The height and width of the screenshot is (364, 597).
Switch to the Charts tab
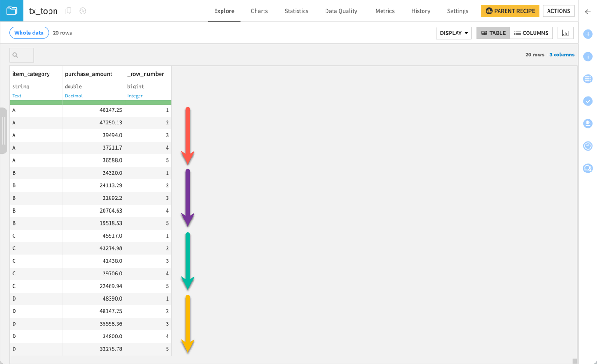tap(259, 11)
